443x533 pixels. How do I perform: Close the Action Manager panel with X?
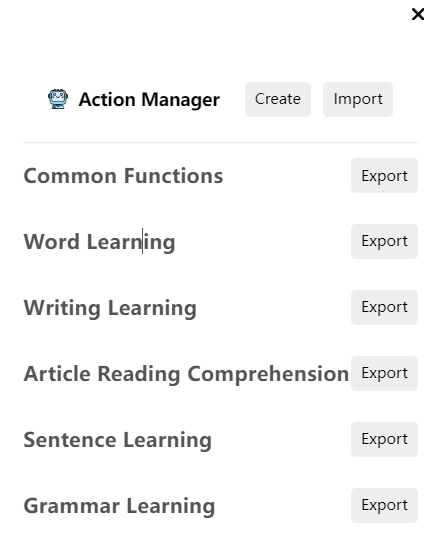[x=418, y=14]
